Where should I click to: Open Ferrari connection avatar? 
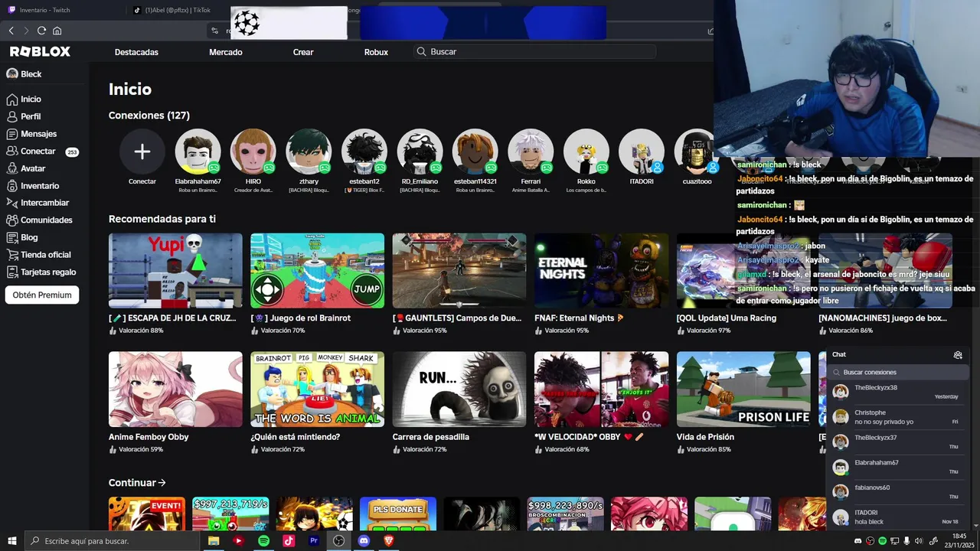pyautogui.click(x=531, y=152)
